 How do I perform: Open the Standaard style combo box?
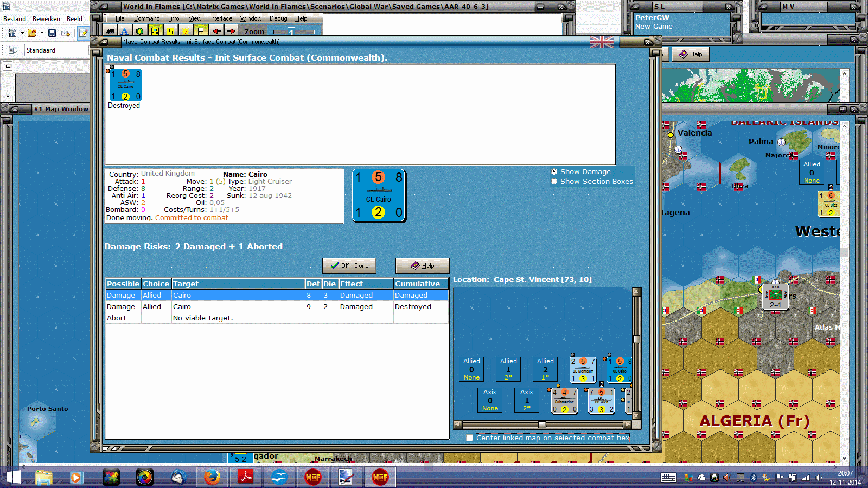[56, 50]
